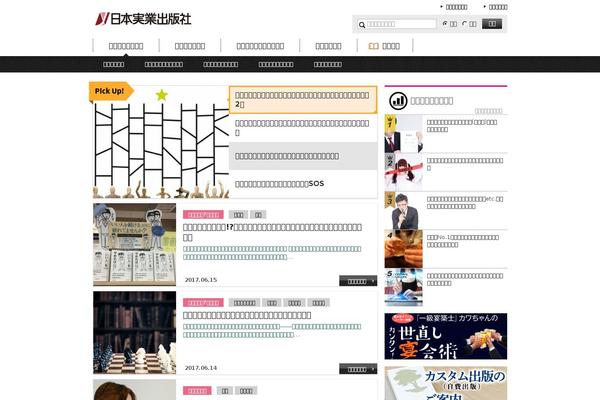Screen dimensions: 600x400
Task: Click read-more button beside 2017.06.15
Action: (358, 281)
